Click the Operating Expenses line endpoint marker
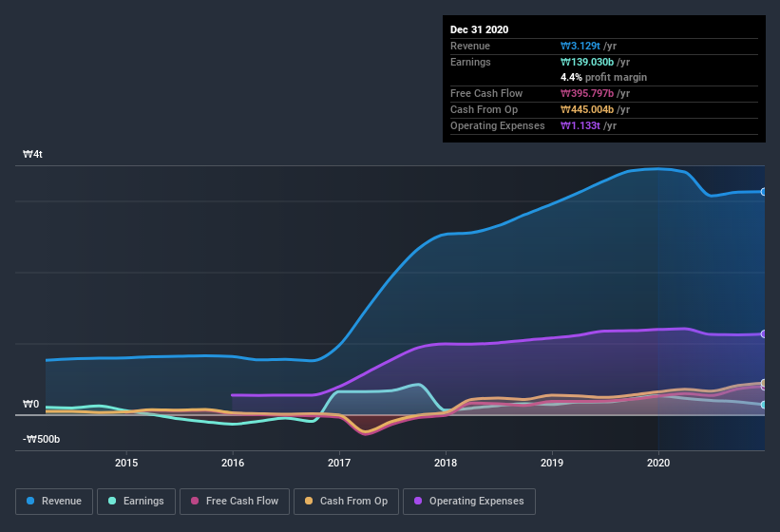The width and height of the screenshot is (780, 532). pos(764,334)
